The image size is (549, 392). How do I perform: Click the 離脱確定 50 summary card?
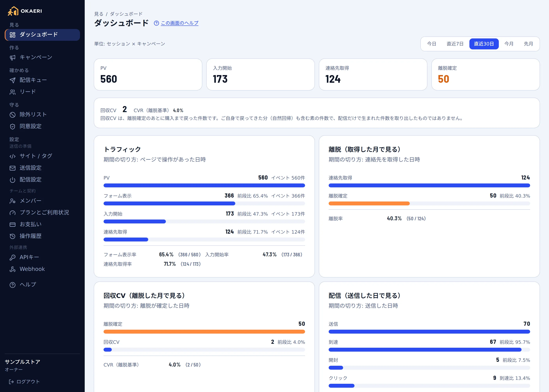(x=485, y=75)
